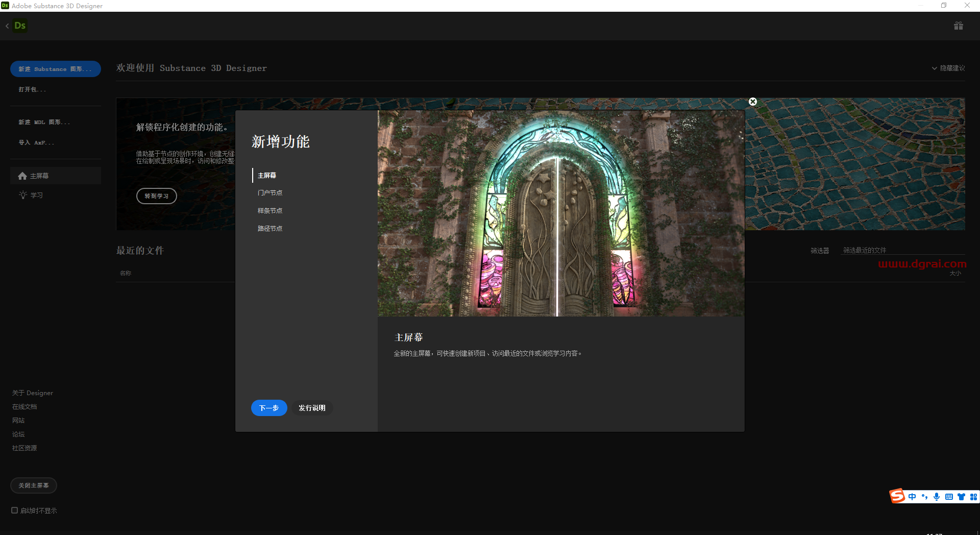Close the 新增功能 dialog with X icon

tap(752, 102)
